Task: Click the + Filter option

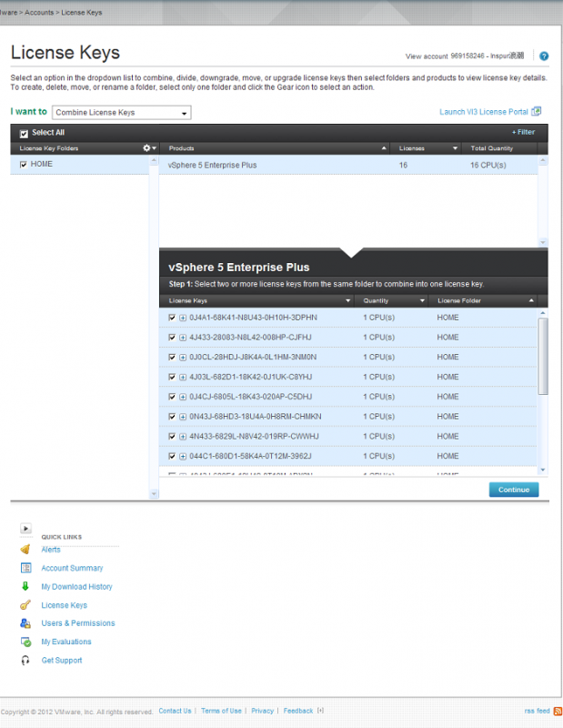Action: click(x=523, y=133)
